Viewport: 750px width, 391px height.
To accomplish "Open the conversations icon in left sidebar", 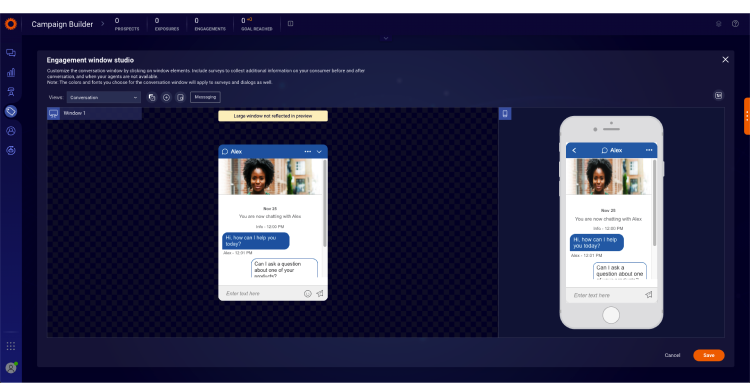I will (11, 53).
